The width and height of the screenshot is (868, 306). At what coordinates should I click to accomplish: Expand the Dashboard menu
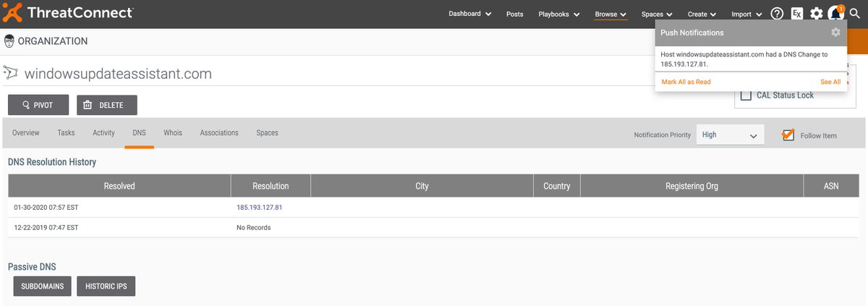[x=469, y=14]
